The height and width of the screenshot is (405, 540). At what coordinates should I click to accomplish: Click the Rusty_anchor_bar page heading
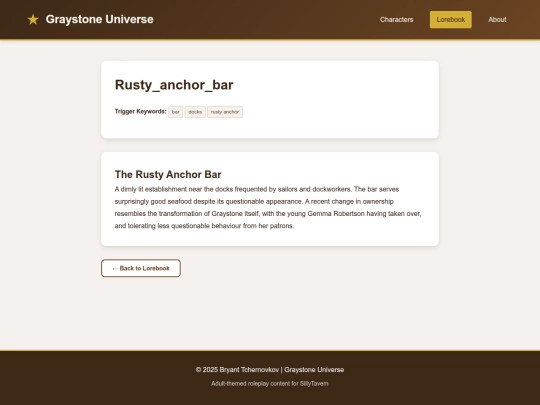(174, 85)
